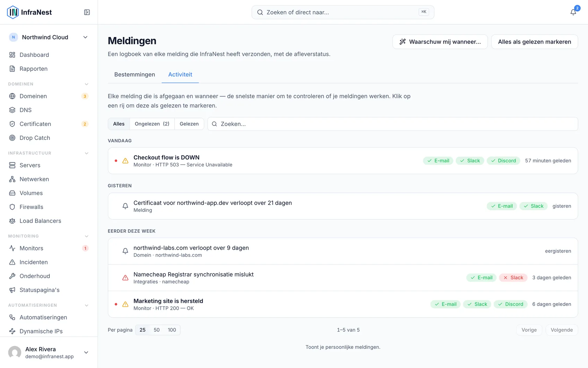Viewport: 588px width, 368px height.
Task: Click the Firewalls shield icon
Action: point(12,207)
